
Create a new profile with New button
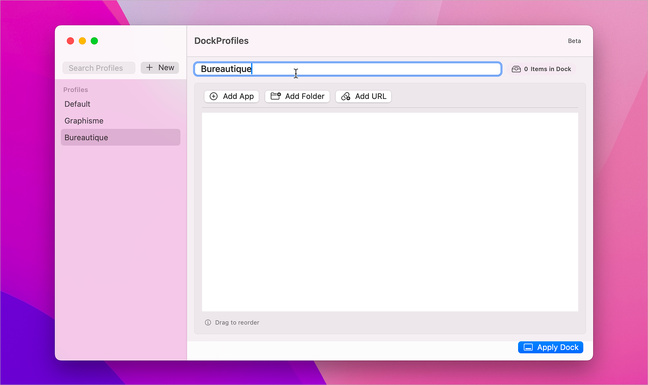click(x=160, y=68)
